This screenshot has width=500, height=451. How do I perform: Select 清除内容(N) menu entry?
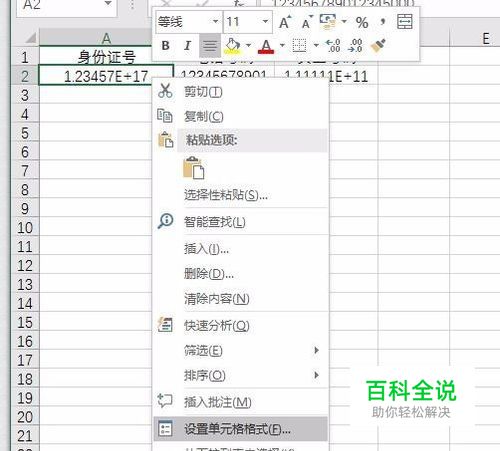coord(241,299)
